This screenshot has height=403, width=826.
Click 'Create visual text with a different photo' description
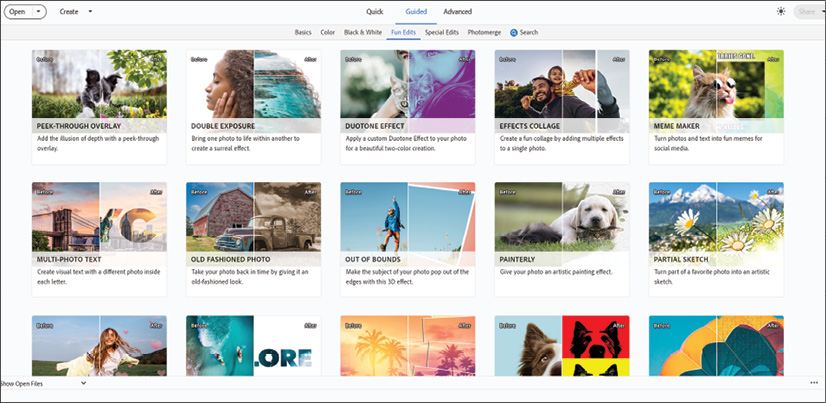tap(99, 277)
